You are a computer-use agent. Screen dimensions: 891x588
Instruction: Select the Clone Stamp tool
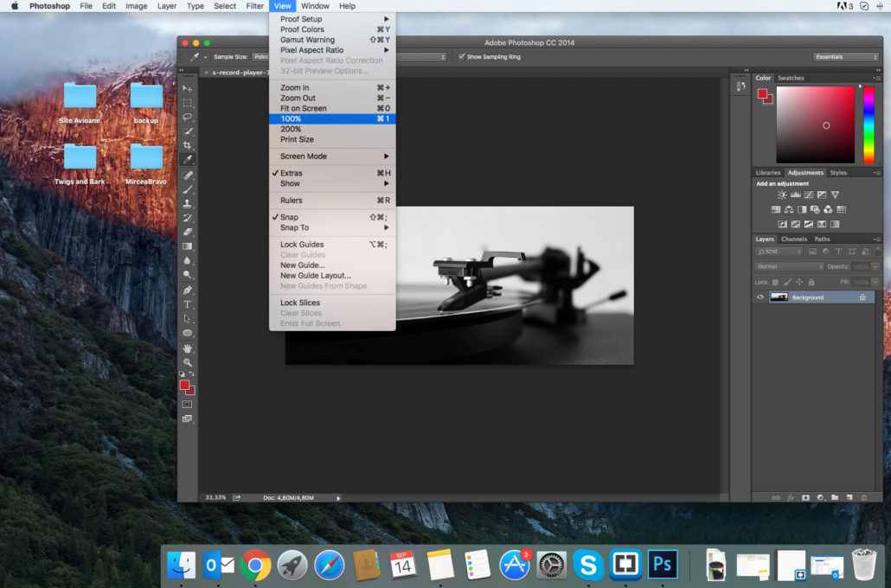coord(187,203)
